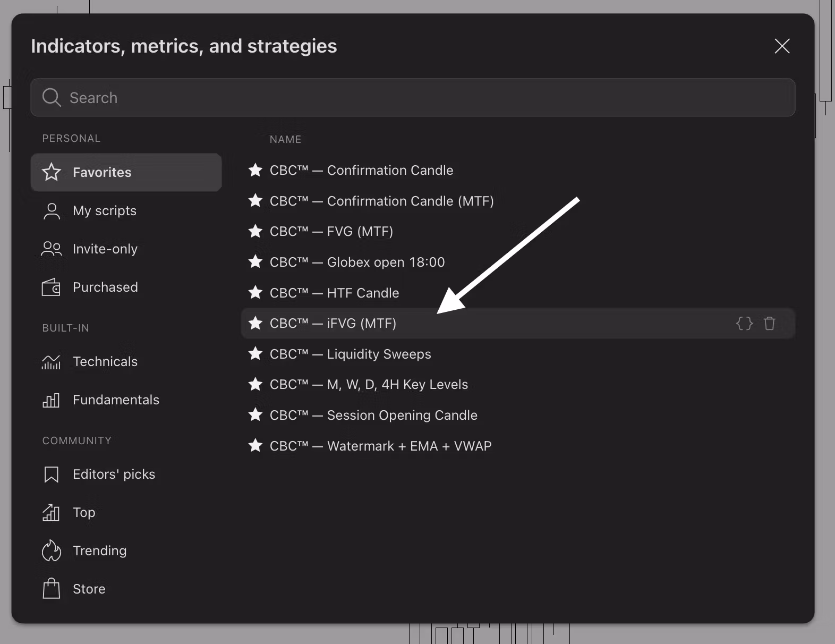The width and height of the screenshot is (835, 644).
Task: Add CBC M, W, D, 4H Key Levels
Action: (518, 384)
